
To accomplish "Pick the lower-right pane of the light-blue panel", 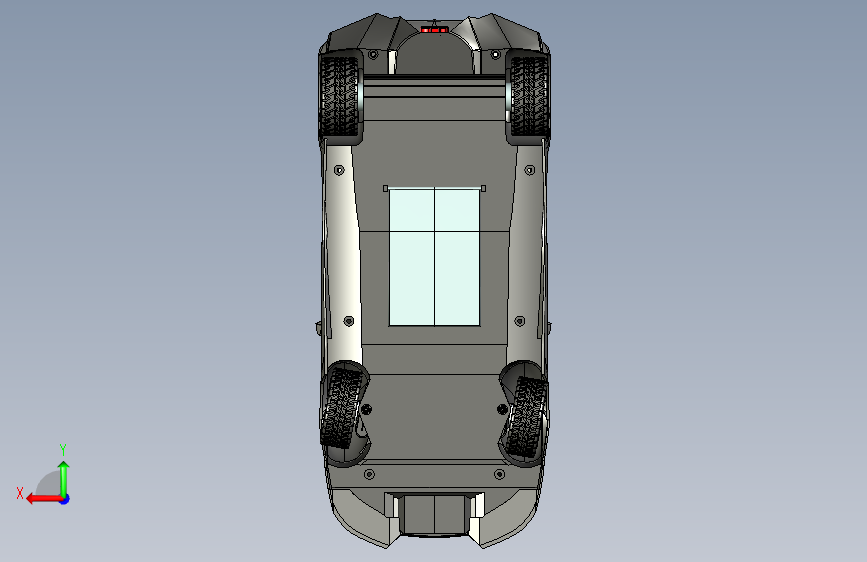I will pyautogui.click(x=457, y=278).
